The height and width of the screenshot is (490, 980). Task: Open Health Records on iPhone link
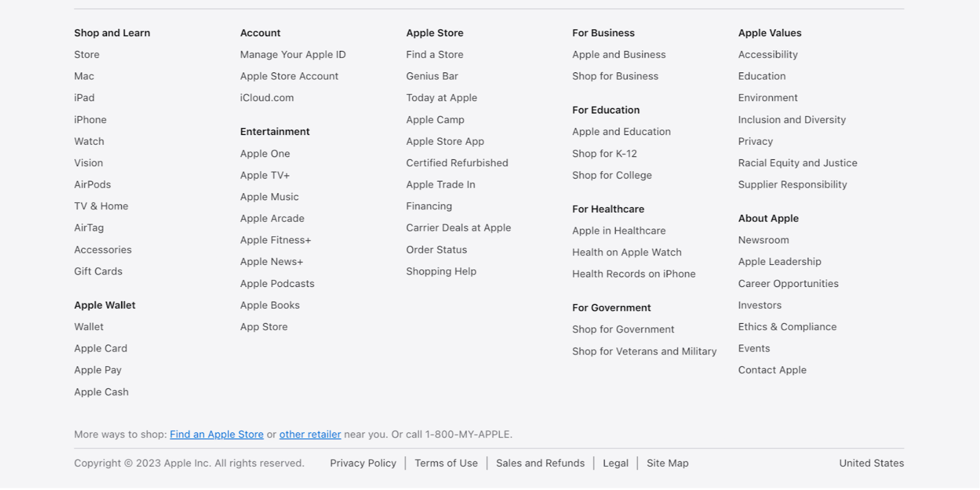(x=634, y=274)
